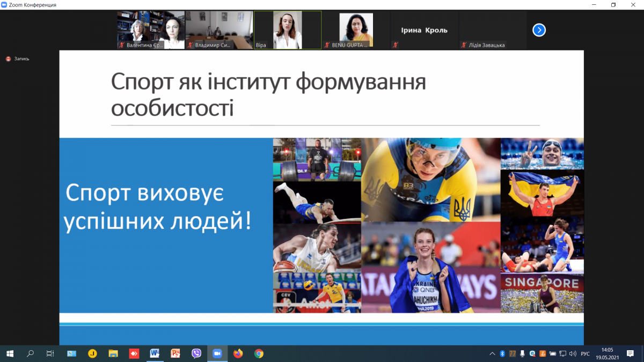Switch to Word in the taskbar
This screenshot has height=362, width=644.
click(155, 353)
